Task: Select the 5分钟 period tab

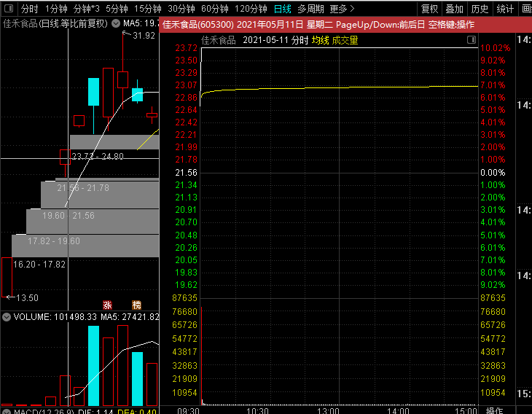Action: pos(116,9)
